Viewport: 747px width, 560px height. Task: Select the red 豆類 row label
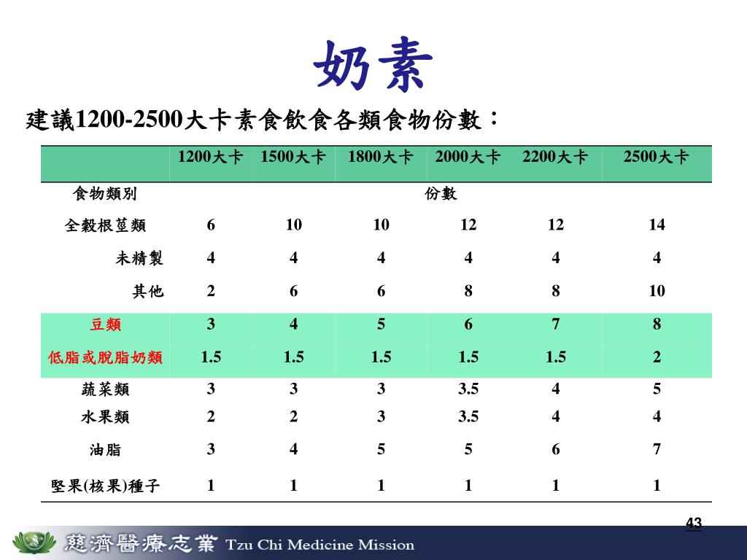(x=105, y=324)
